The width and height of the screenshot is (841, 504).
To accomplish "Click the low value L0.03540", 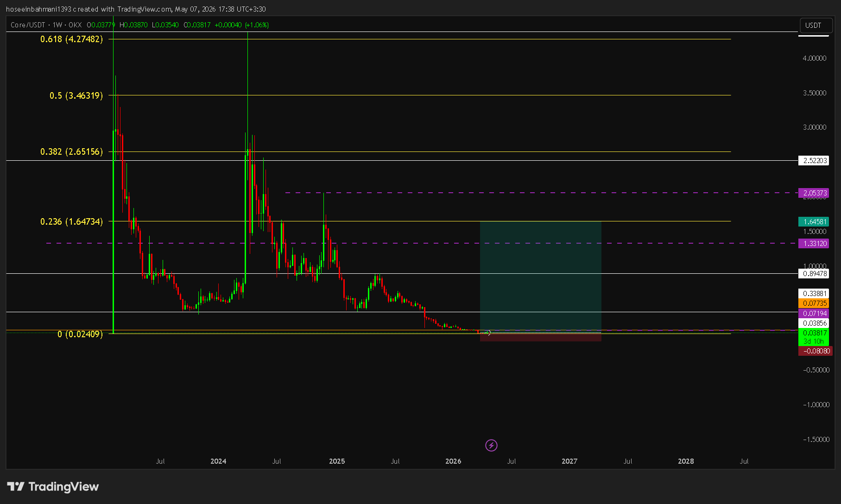I will 165,25.
